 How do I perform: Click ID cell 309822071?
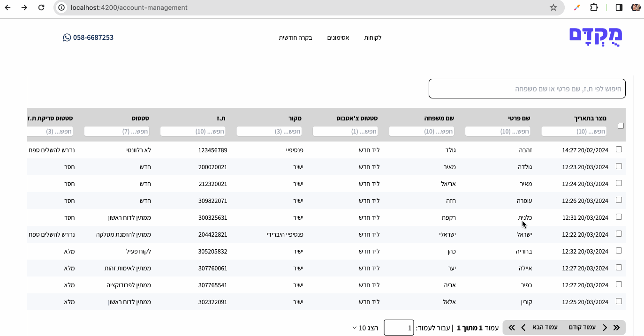pyautogui.click(x=212, y=201)
